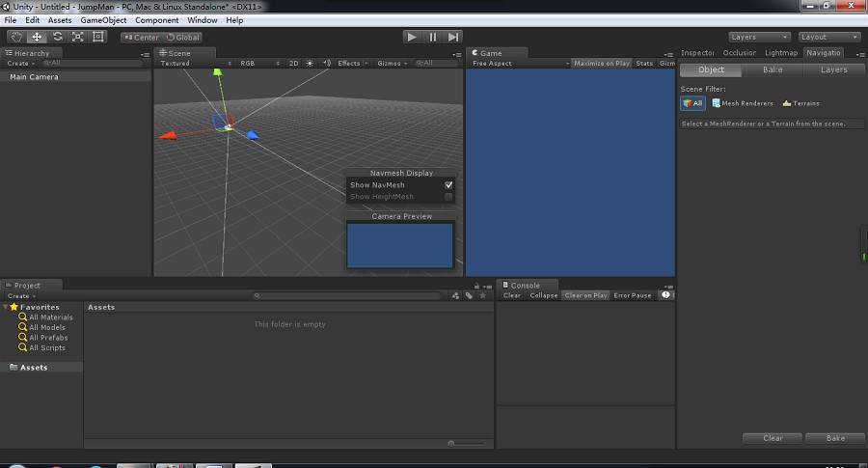Image resolution: width=868 pixels, height=468 pixels.
Task: Toggle 2D scene view mode
Action: [293, 63]
